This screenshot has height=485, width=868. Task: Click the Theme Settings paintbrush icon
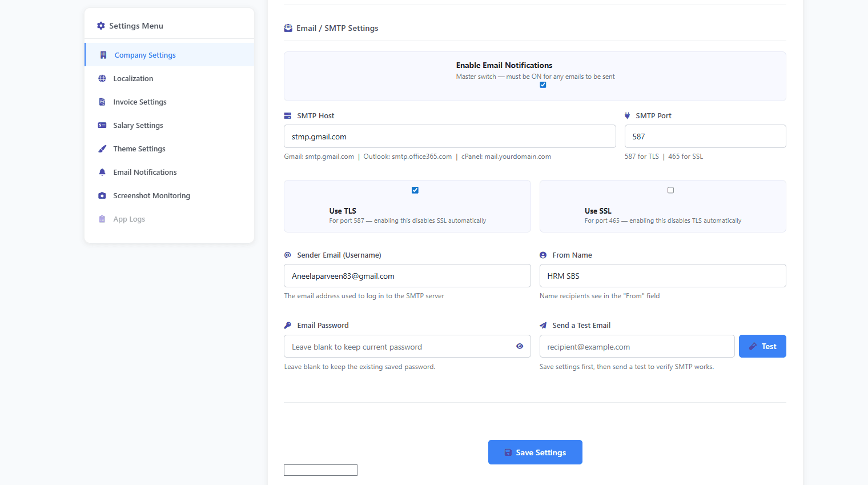pyautogui.click(x=102, y=149)
